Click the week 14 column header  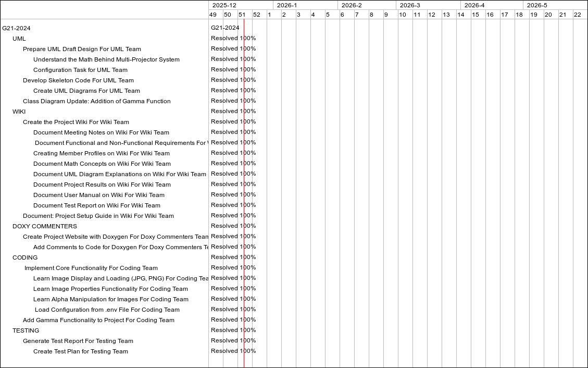[461, 15]
